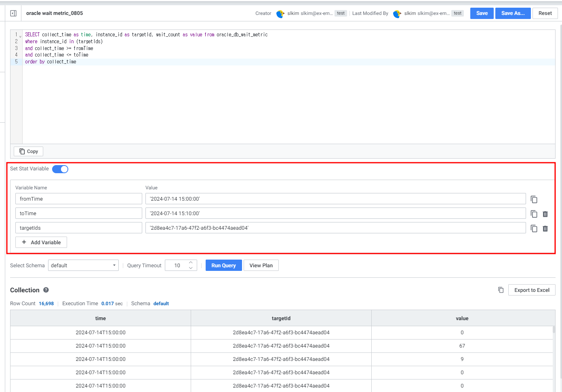Copy the targetIds variable row icon
Viewport: 562px width, 392px height.
click(x=534, y=228)
